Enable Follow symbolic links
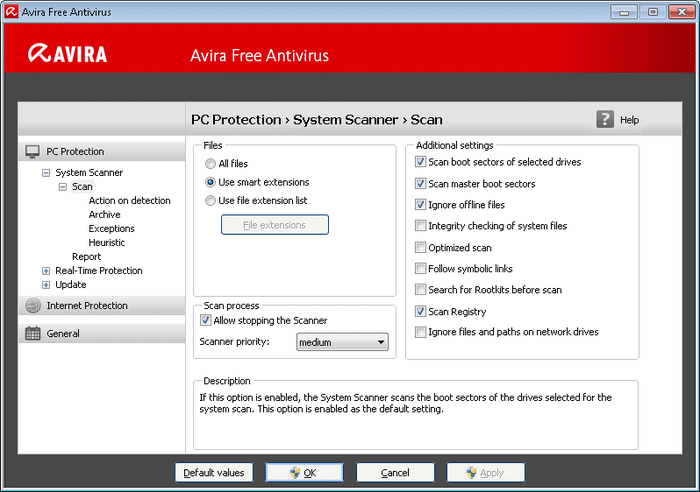 pyautogui.click(x=420, y=268)
